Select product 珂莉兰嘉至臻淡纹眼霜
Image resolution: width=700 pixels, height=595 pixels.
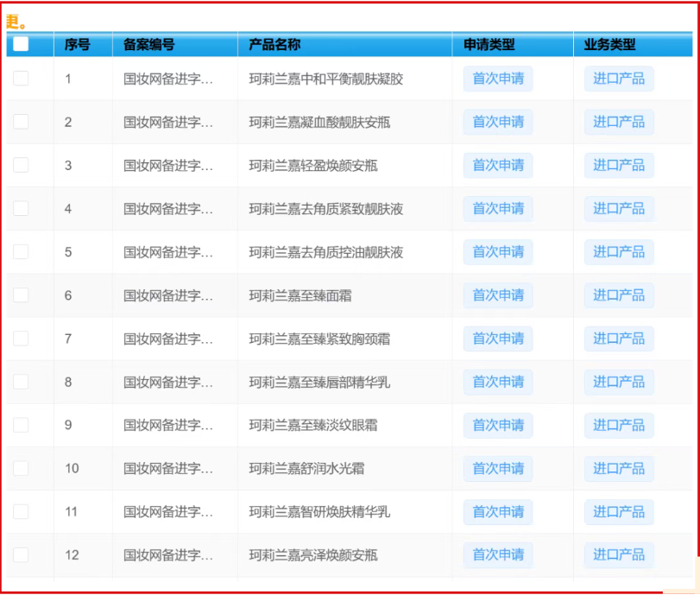[x=313, y=425]
